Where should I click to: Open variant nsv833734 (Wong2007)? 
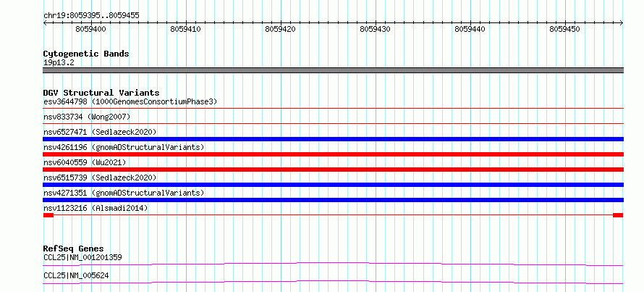[x=87, y=117]
